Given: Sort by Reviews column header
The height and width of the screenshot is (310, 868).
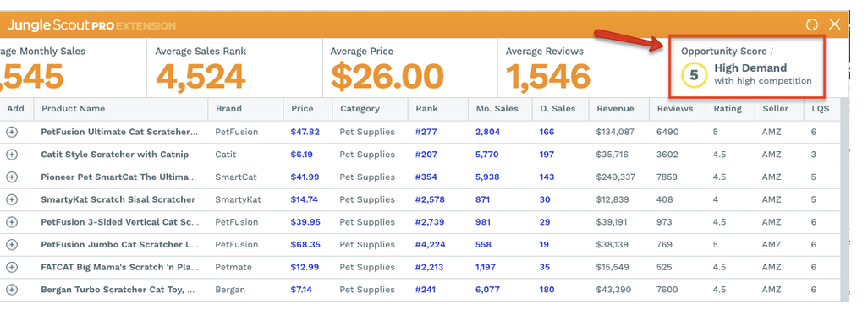Looking at the screenshot, I should 675,109.
